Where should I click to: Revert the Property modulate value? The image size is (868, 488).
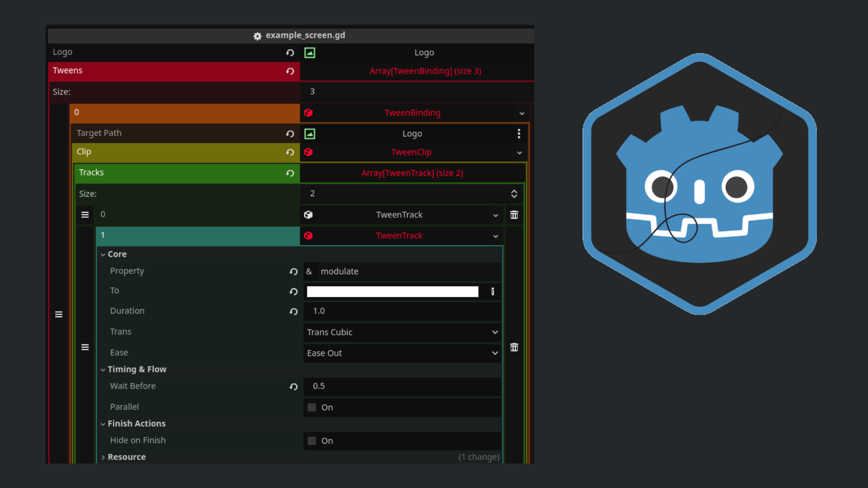pyautogui.click(x=293, y=272)
